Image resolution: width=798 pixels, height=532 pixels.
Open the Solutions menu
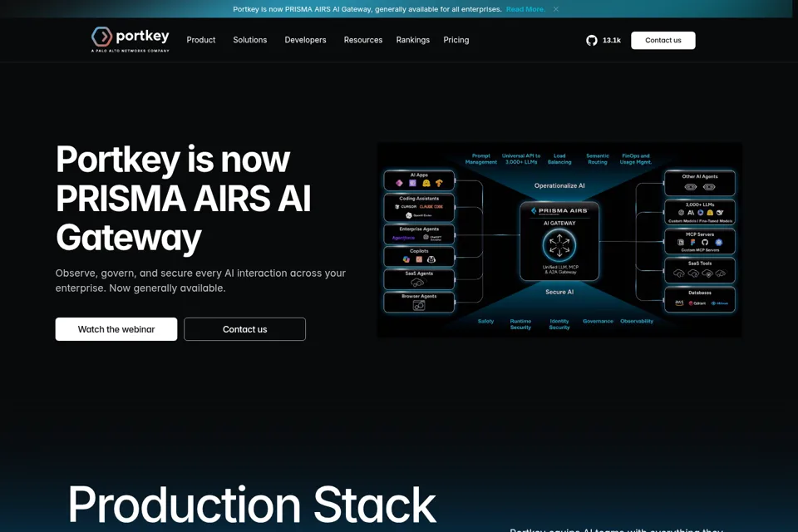coord(250,40)
